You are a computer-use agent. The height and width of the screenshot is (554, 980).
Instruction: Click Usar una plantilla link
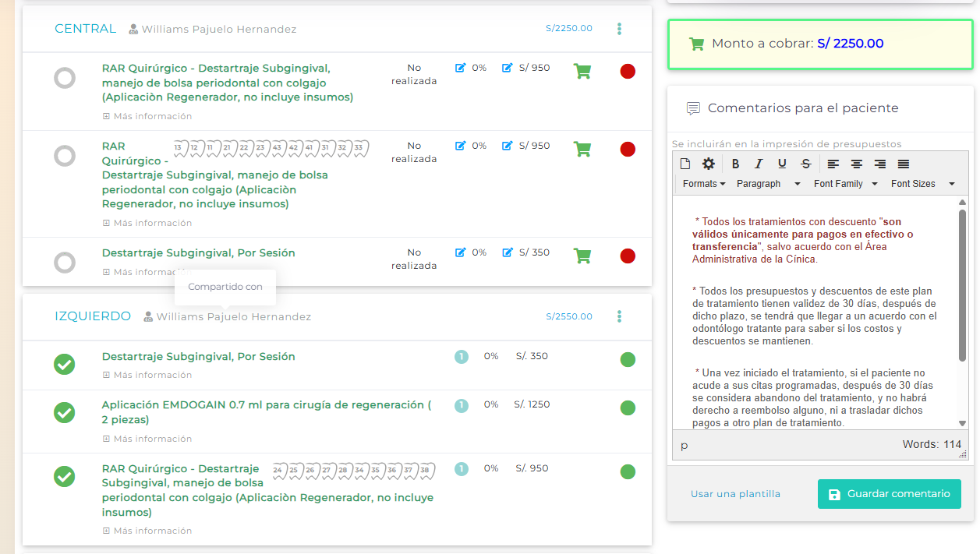tap(735, 494)
